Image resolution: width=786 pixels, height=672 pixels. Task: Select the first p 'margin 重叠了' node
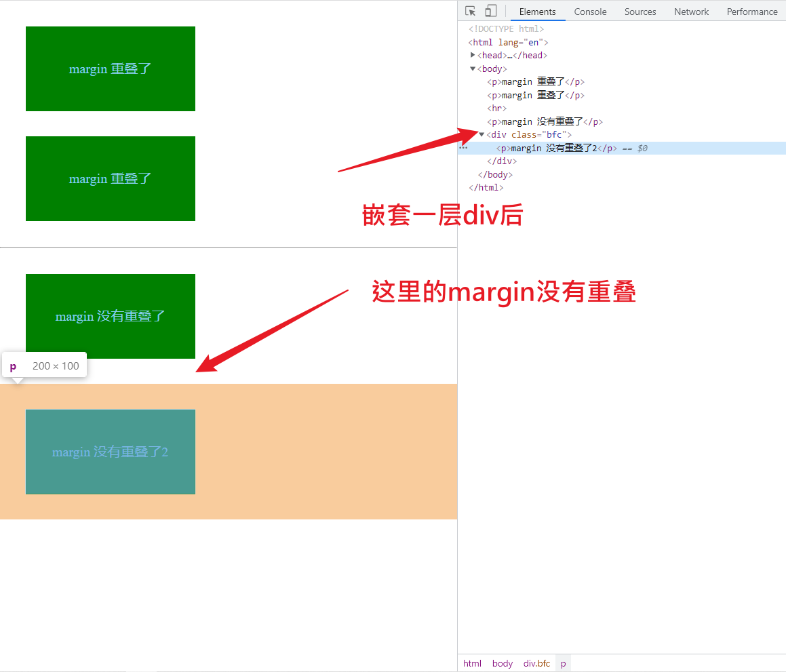(x=536, y=81)
